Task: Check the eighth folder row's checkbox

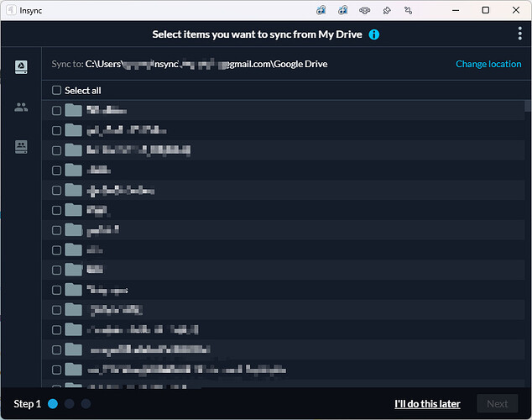Action: pyautogui.click(x=56, y=250)
